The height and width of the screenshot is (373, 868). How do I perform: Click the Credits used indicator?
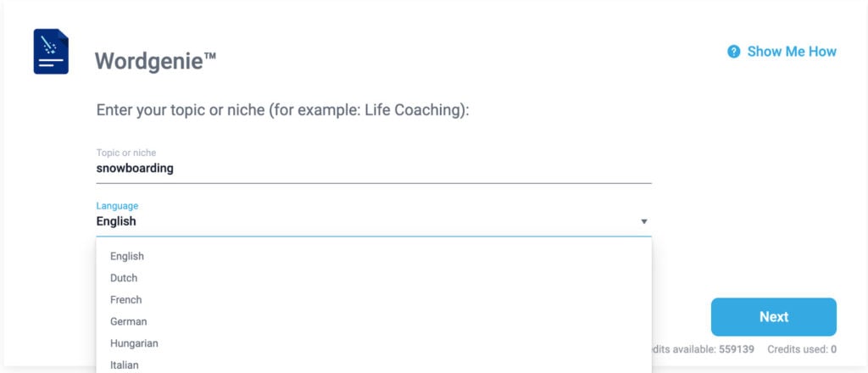pyautogui.click(x=802, y=349)
